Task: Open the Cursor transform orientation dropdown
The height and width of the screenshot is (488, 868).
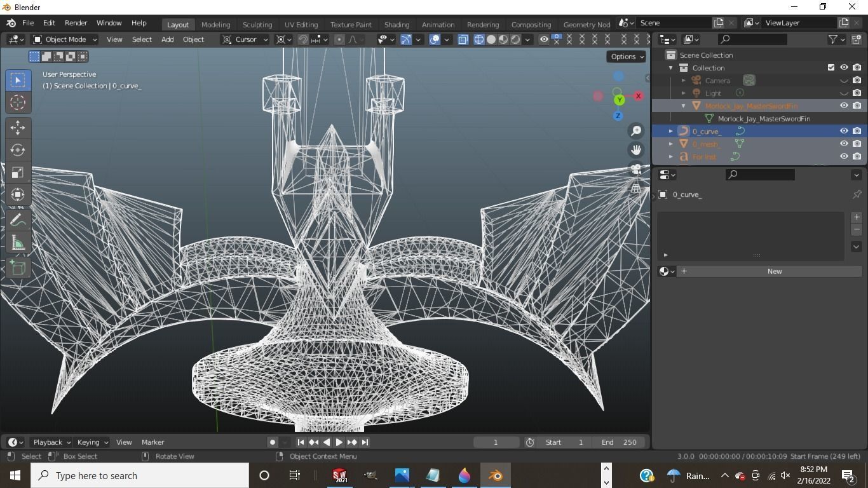Action: (x=246, y=39)
